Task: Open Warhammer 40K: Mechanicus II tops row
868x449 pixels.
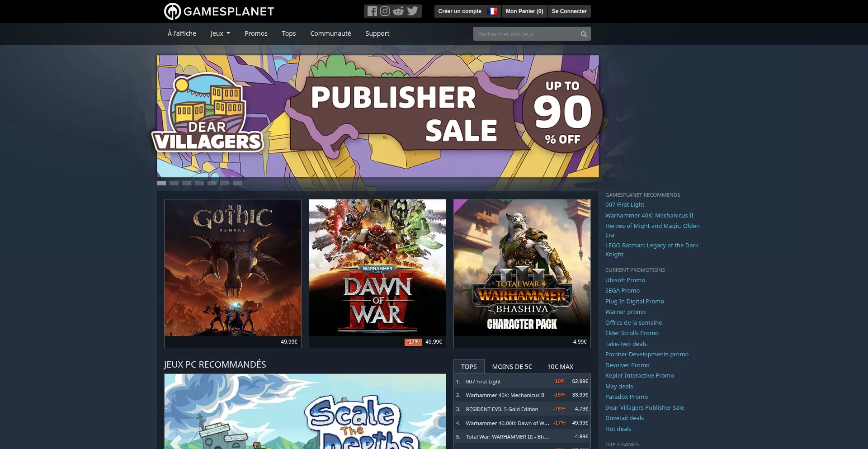Action: click(522, 395)
